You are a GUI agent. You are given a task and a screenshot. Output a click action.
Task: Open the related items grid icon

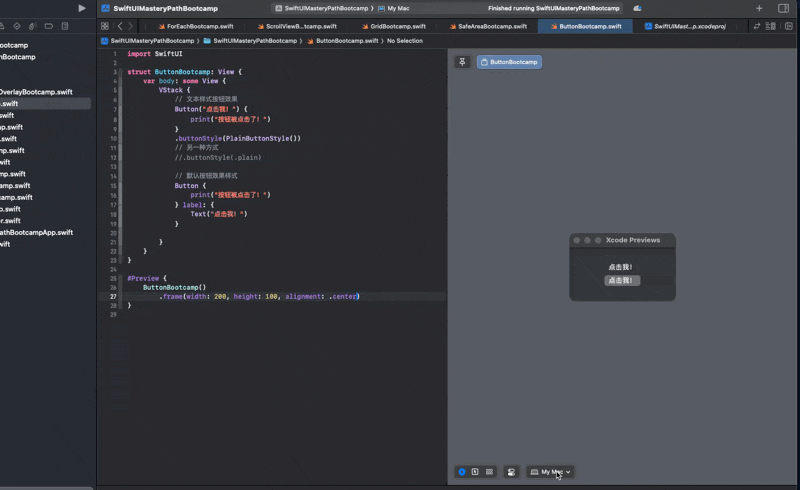[x=106, y=26]
